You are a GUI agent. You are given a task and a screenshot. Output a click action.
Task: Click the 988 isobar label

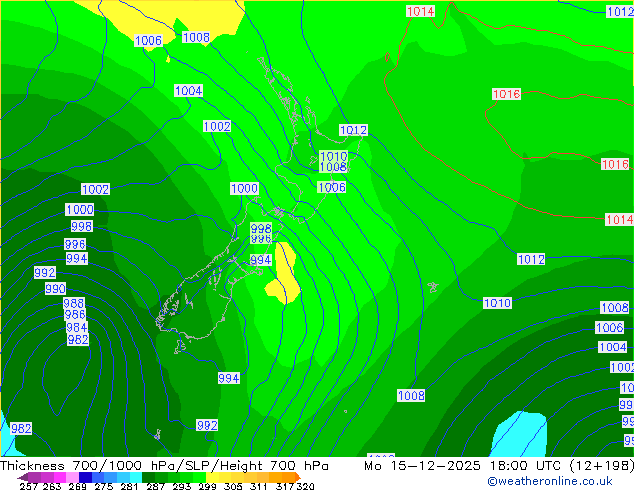coord(74,303)
